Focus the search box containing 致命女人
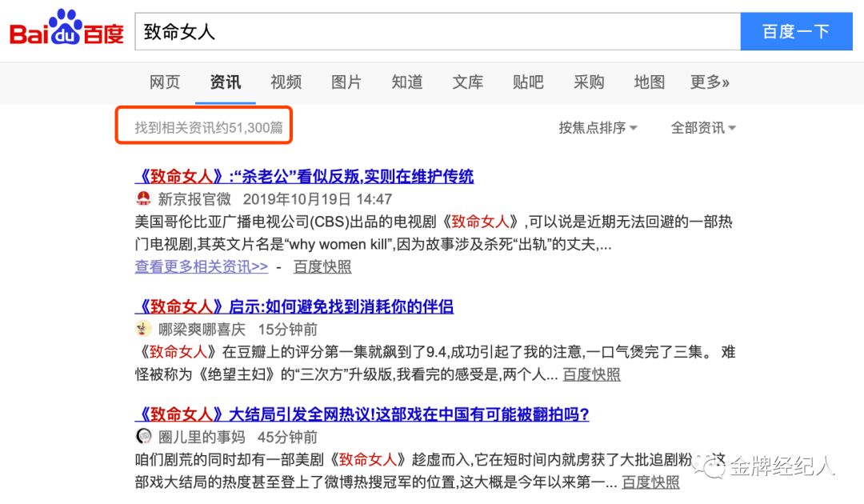Image resolution: width=864 pixels, height=504 pixels. coord(438,31)
